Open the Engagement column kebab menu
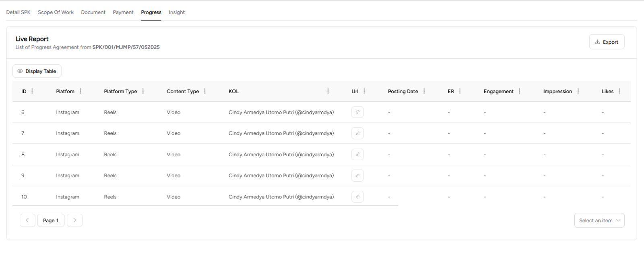 (519, 91)
